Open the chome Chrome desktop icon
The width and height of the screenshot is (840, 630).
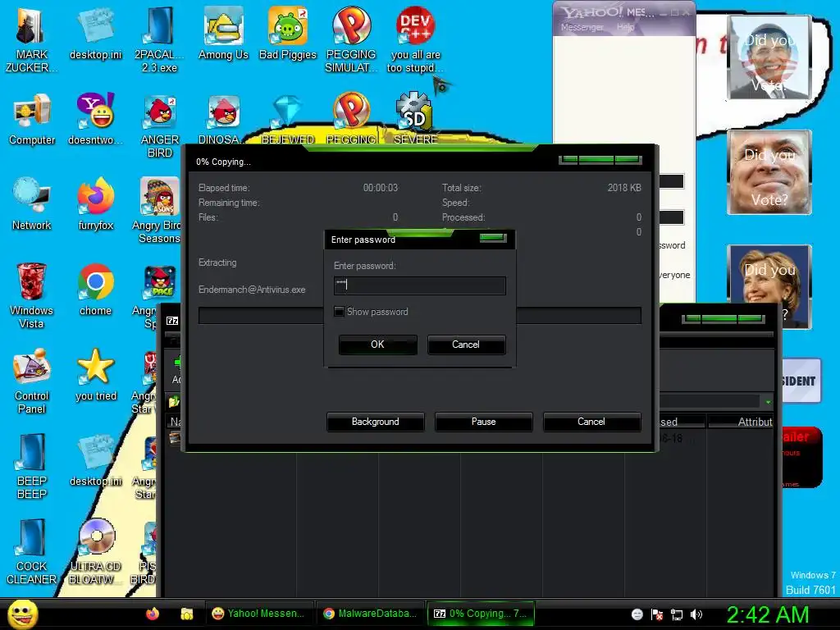95,290
